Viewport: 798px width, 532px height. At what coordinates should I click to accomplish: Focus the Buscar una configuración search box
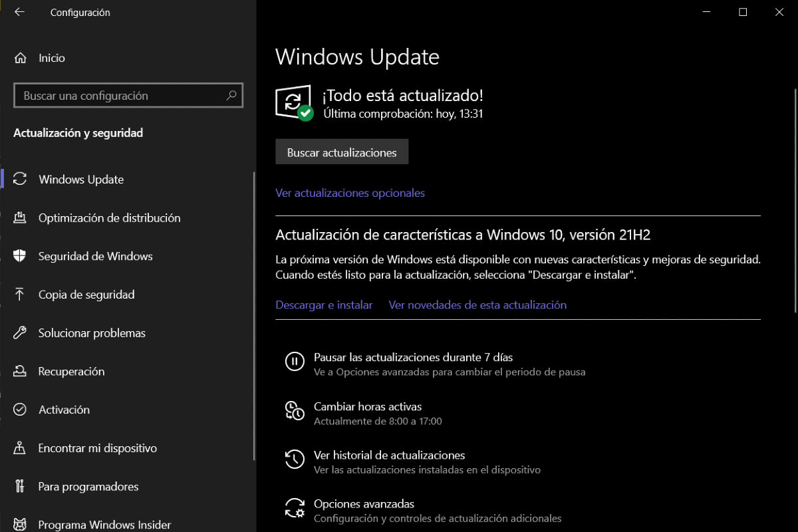[128, 95]
